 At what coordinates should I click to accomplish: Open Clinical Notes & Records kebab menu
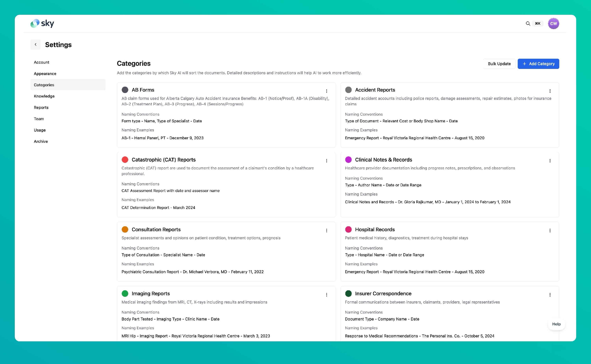(550, 161)
